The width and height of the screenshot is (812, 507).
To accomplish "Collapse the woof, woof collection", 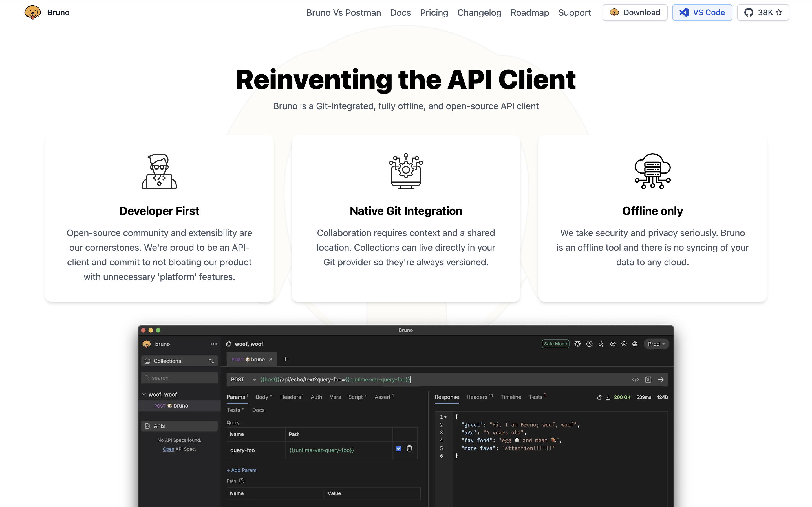I will tap(144, 395).
